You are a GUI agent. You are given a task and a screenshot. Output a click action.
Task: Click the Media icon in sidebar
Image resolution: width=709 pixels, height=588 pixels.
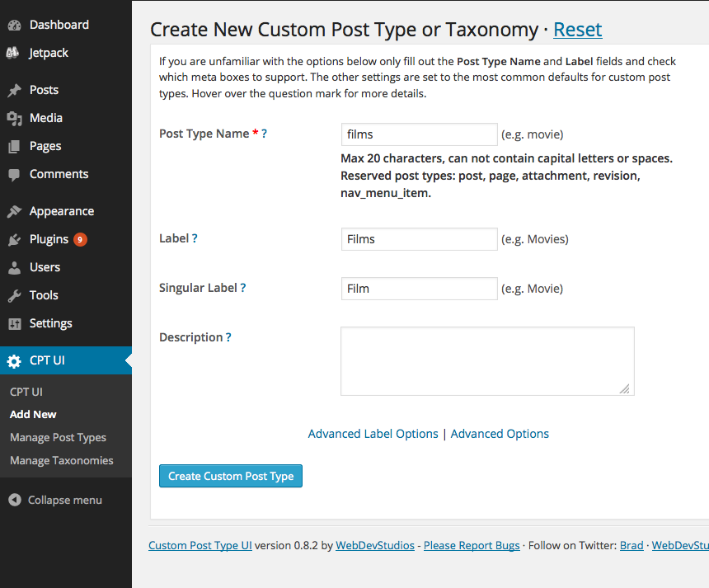point(14,118)
